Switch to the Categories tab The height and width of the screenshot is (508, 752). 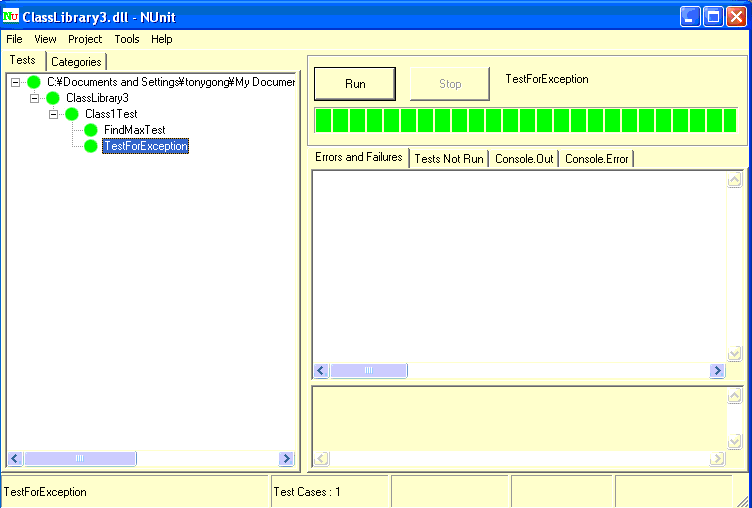(76, 62)
